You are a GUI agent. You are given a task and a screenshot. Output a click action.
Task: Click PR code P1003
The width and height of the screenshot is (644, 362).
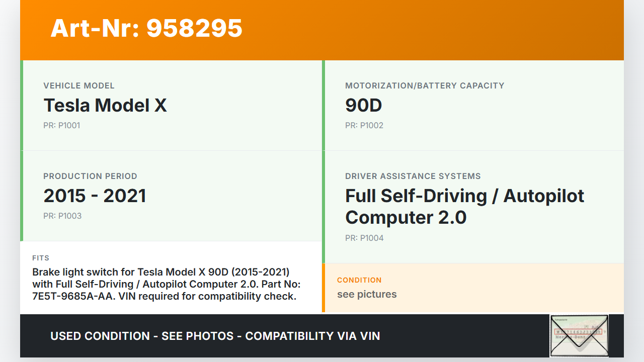[62, 216]
